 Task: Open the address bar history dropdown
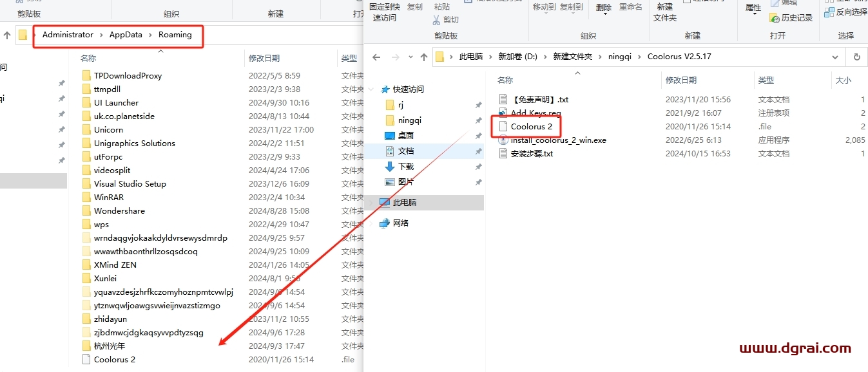tap(835, 57)
